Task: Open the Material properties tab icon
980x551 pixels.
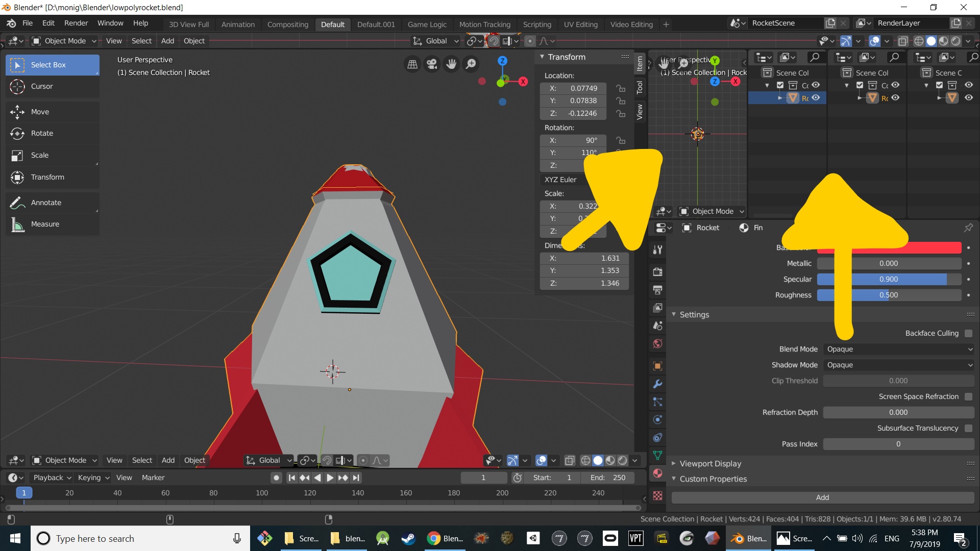Action: [x=657, y=473]
